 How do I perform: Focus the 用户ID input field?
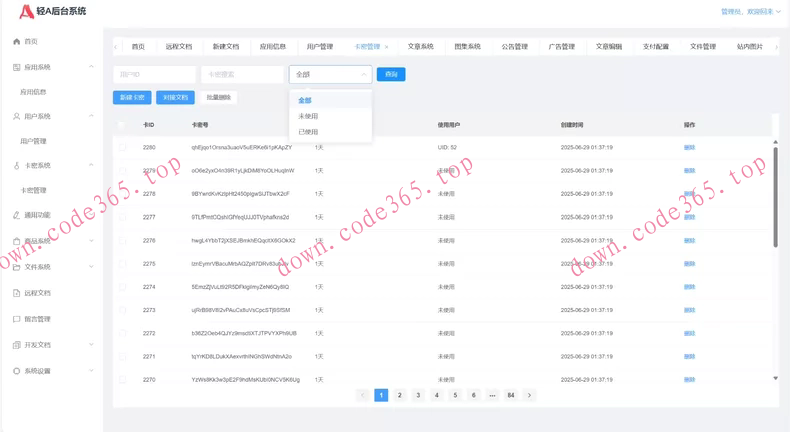pyautogui.click(x=155, y=75)
